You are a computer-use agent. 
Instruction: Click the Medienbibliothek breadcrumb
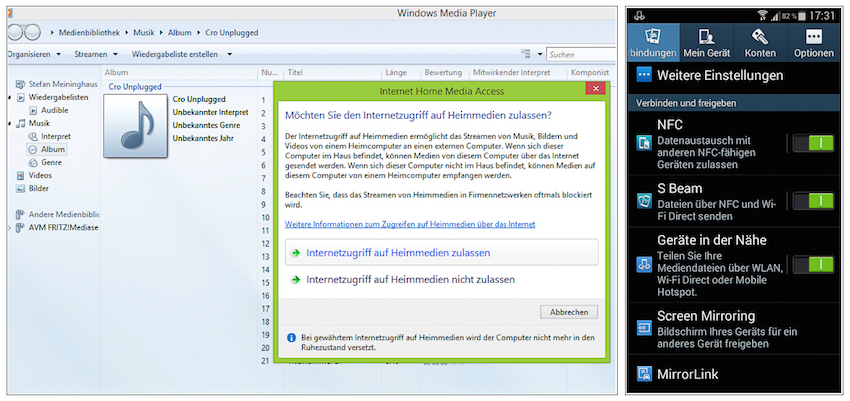coord(89,33)
